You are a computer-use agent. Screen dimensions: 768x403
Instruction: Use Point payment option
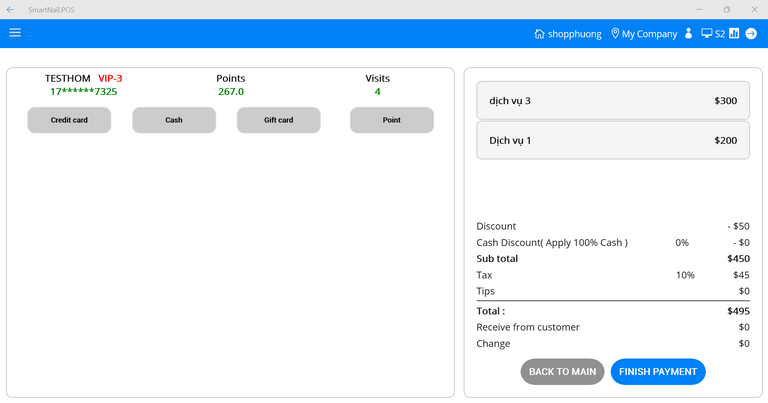(391, 120)
